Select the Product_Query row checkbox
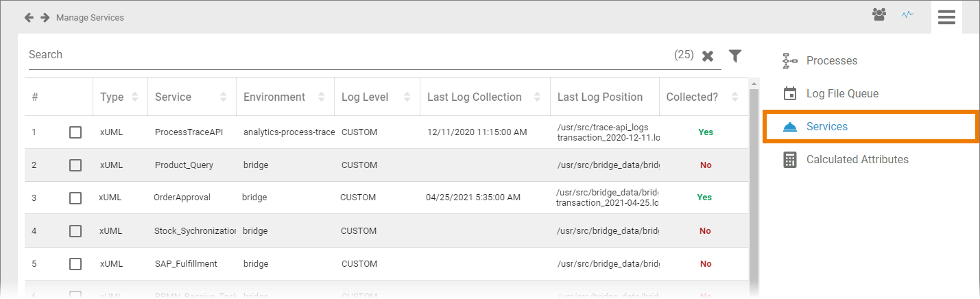This screenshot has width=980, height=299. pyautogui.click(x=75, y=165)
